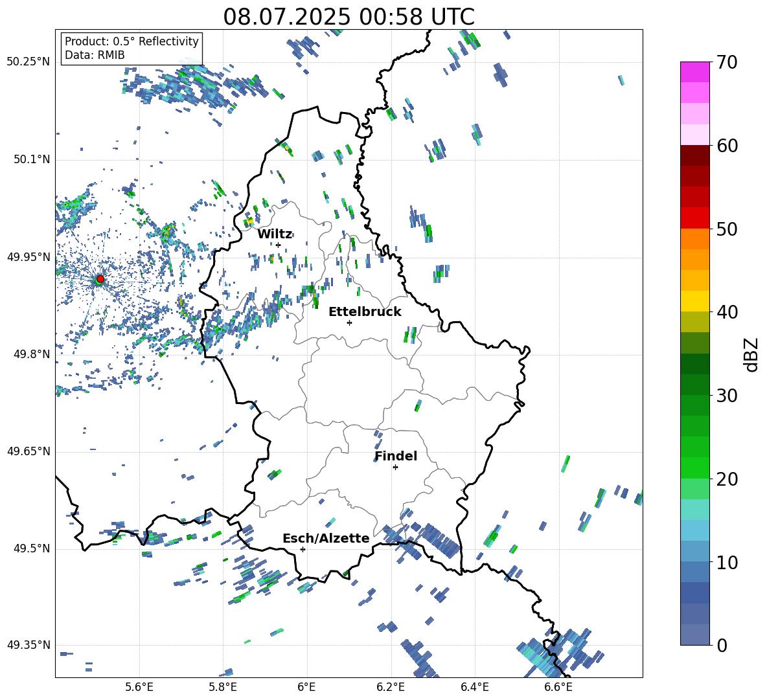Image resolution: width=767 pixels, height=700 pixels.
Task: Click the 49.35°N latitude label
Action: pos(29,645)
